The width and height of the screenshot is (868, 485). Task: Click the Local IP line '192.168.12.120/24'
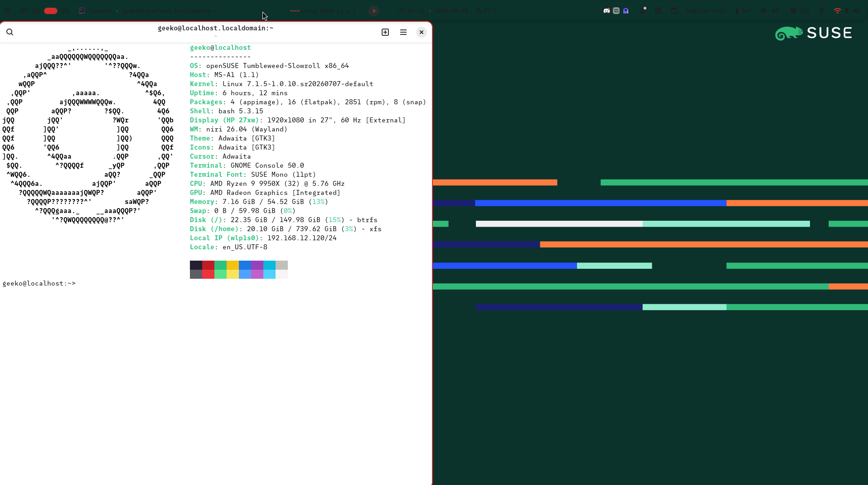click(263, 238)
